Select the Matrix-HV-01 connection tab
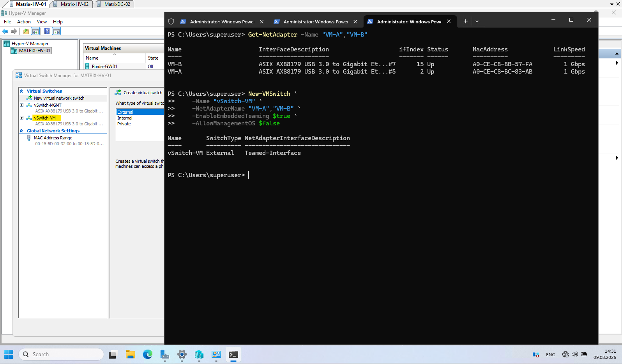 [28, 4]
